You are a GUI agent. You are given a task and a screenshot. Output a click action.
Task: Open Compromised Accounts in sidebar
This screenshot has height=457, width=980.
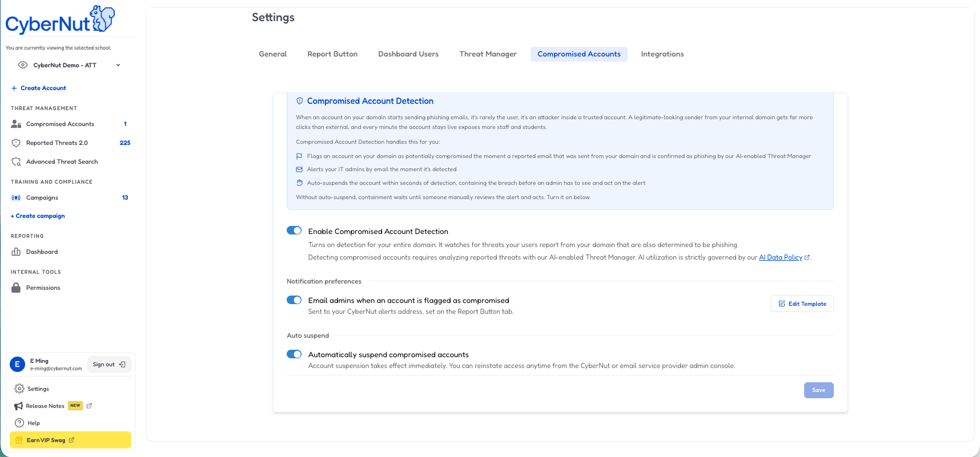click(x=60, y=124)
